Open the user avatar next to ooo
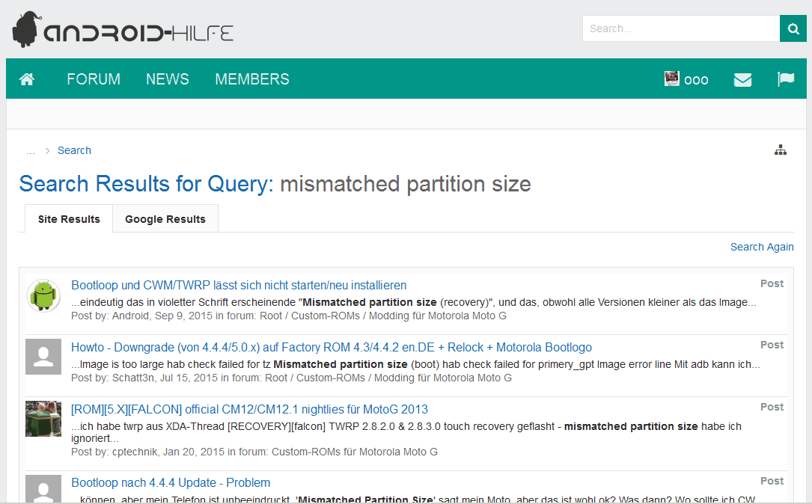This screenshot has width=812, height=504. tap(671, 79)
